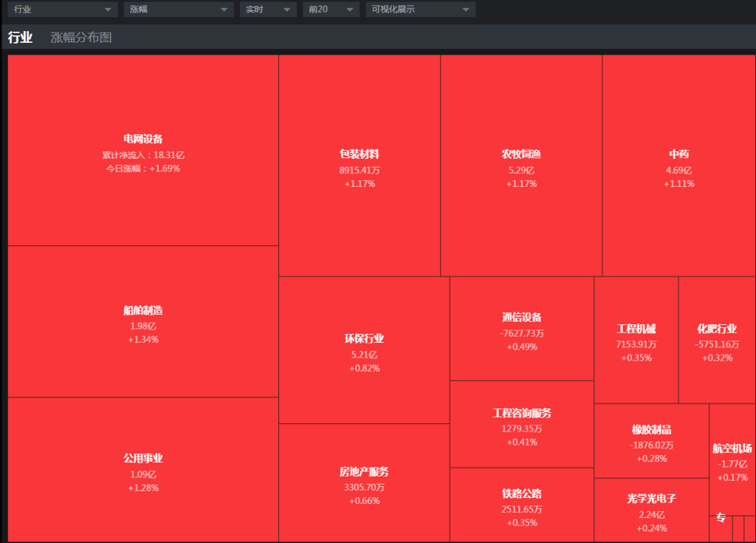Switch to the 涨幅分布图 tab
Image resolution: width=756 pixels, height=543 pixels.
point(81,38)
